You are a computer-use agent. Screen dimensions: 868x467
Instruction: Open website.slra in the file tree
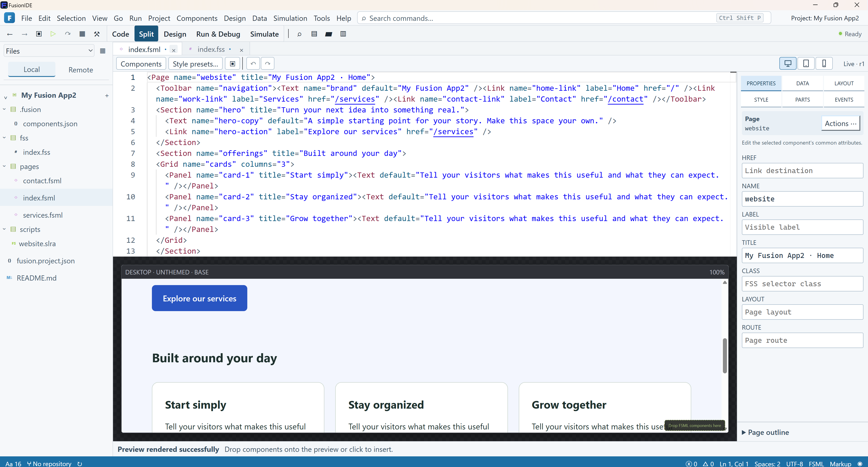(x=37, y=243)
